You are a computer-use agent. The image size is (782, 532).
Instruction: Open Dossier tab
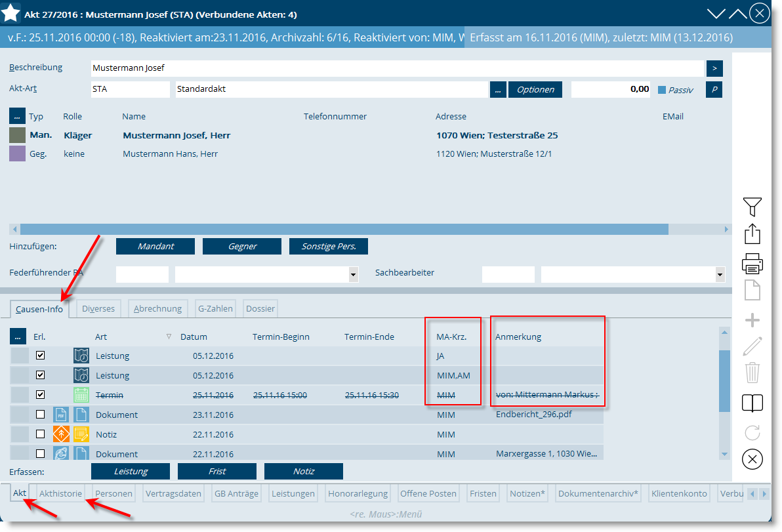[x=260, y=308]
